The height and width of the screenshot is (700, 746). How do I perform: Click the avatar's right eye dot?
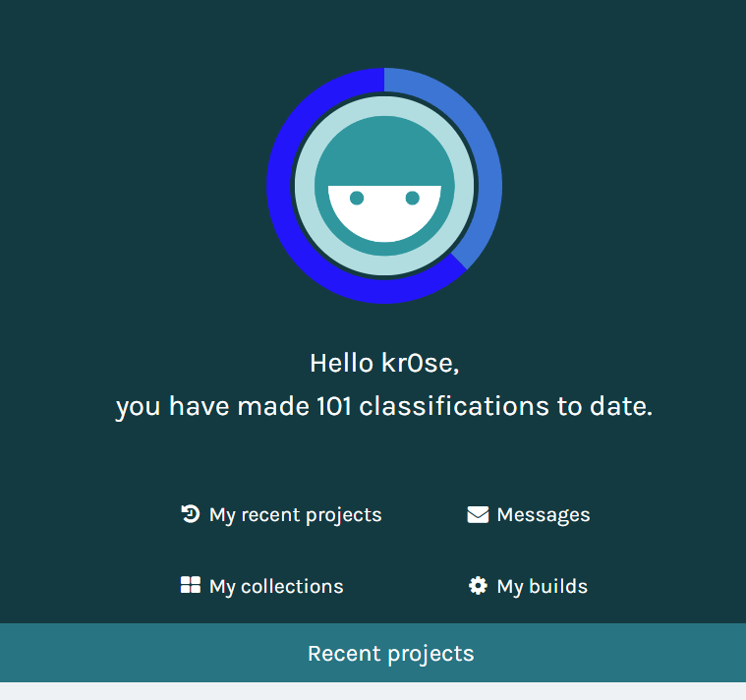(x=413, y=198)
